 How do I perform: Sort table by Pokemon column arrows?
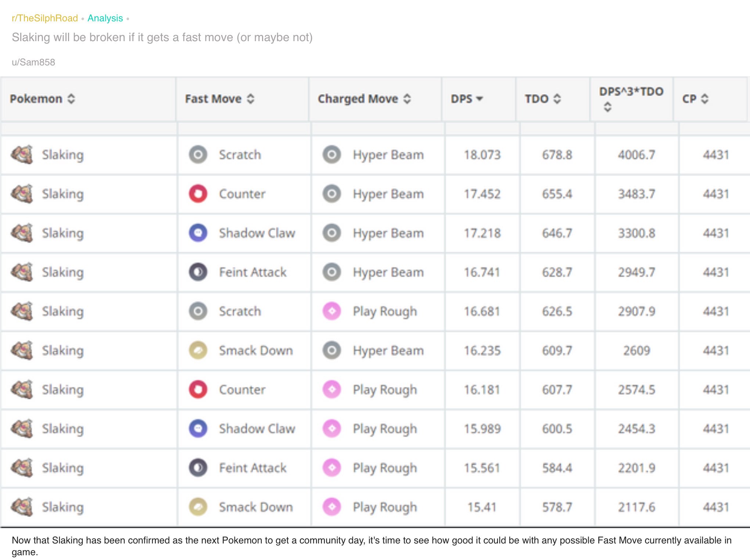pos(71,99)
